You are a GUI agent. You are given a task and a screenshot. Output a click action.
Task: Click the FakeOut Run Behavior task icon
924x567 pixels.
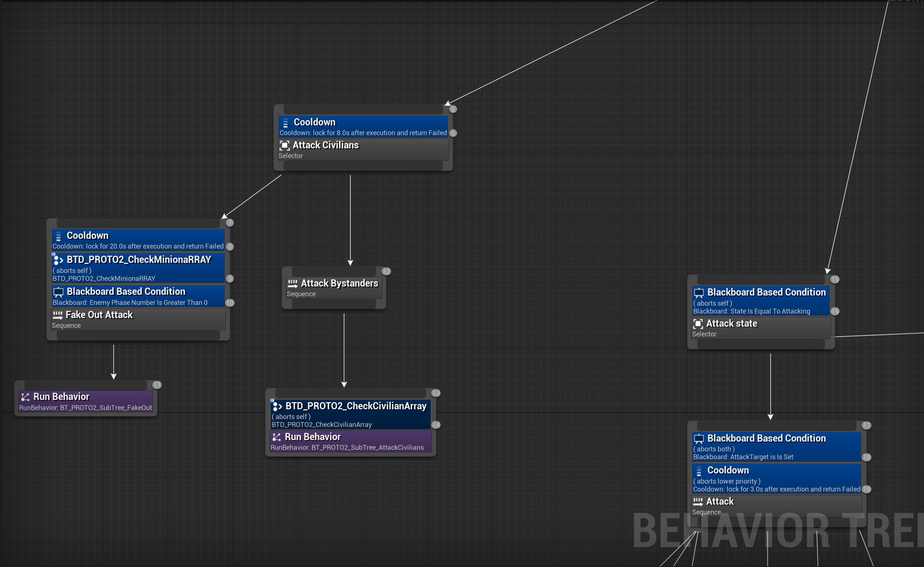point(25,397)
